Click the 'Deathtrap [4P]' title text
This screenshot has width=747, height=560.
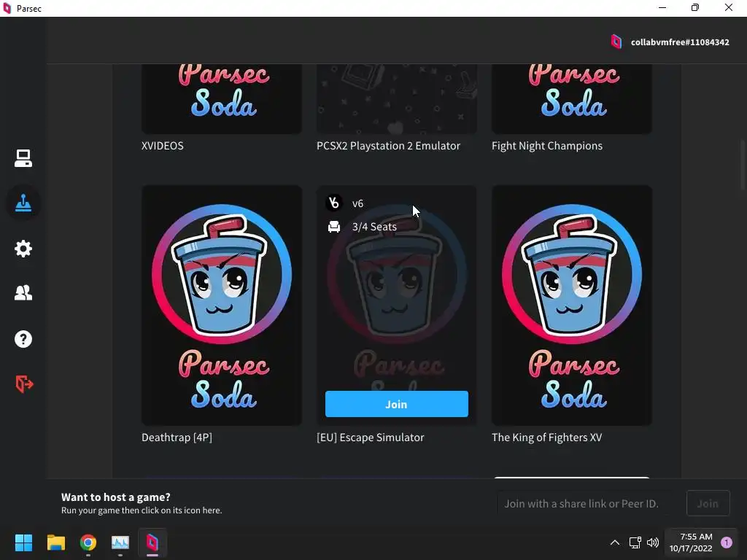[177, 437]
